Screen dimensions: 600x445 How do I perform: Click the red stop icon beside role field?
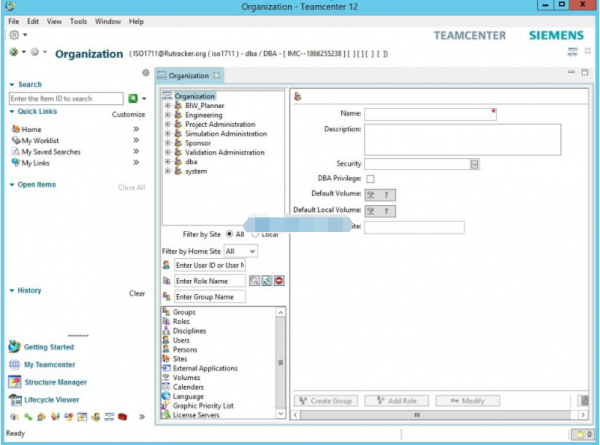[279, 281]
